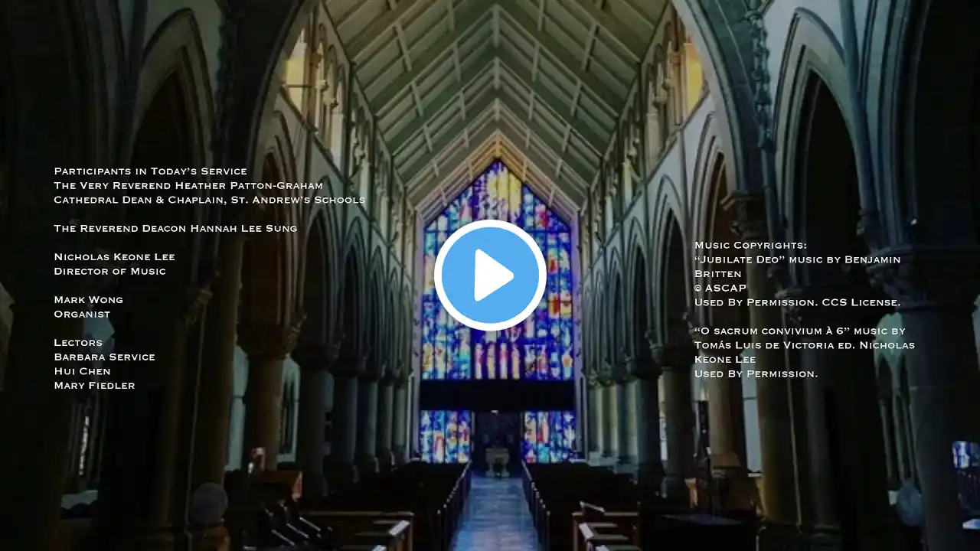Click the lector name Mary Fiedler
This screenshot has width=980, height=551.
(x=94, y=386)
